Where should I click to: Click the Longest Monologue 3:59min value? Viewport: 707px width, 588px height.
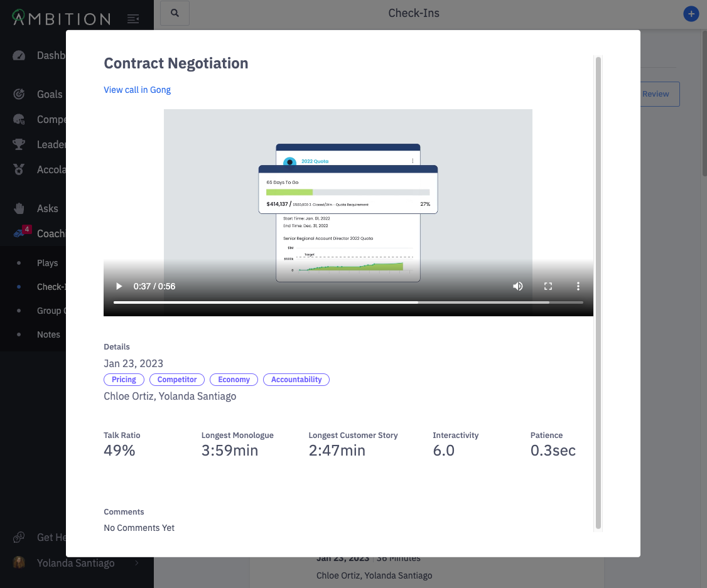coord(230,450)
